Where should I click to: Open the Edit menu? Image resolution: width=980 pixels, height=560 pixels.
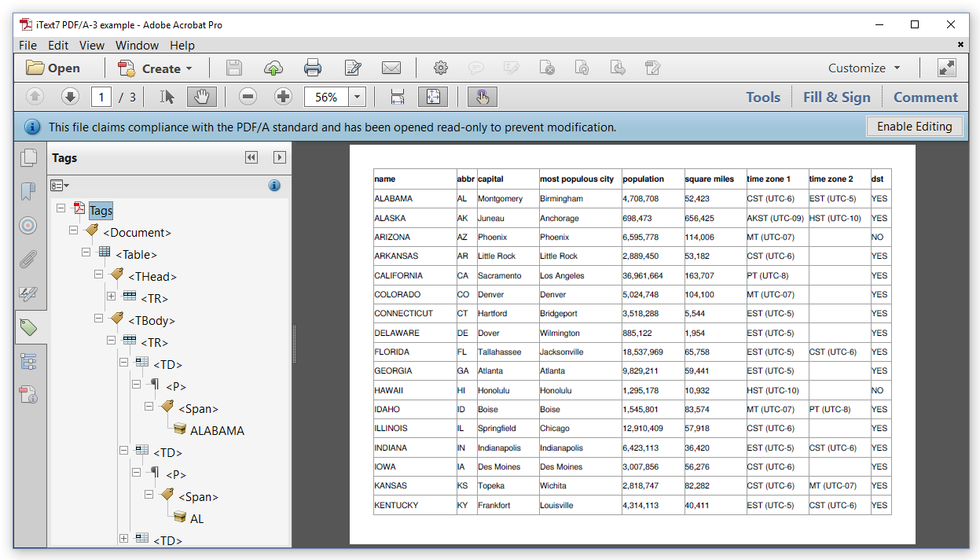pos(58,46)
